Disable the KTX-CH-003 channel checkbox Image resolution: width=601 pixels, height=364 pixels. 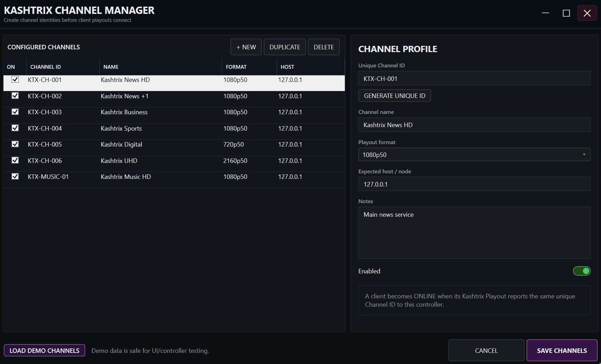click(15, 112)
